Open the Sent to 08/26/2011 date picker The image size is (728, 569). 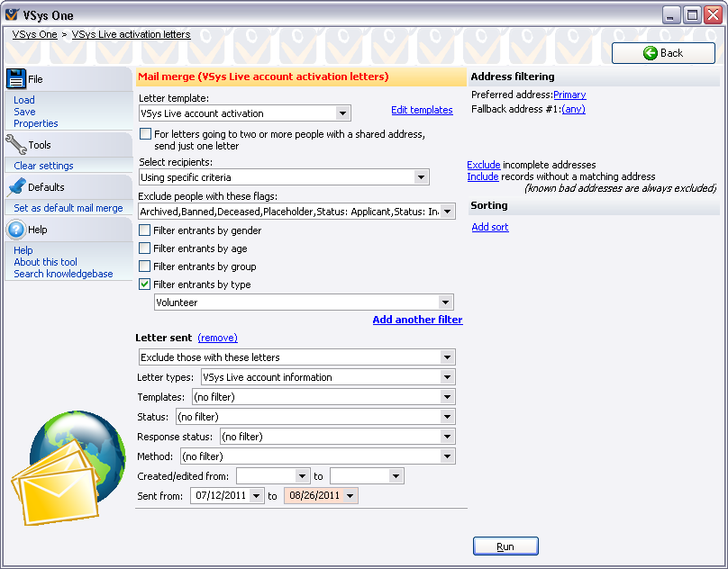(350, 496)
